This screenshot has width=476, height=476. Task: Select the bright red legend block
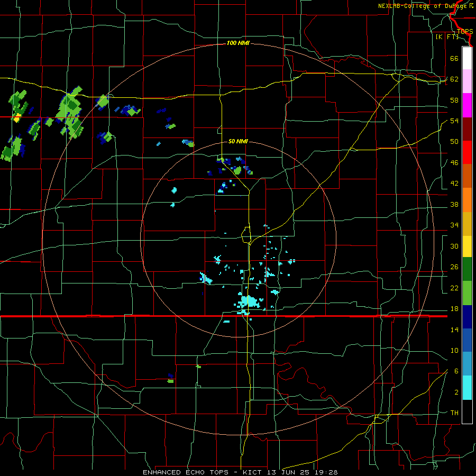point(467,152)
